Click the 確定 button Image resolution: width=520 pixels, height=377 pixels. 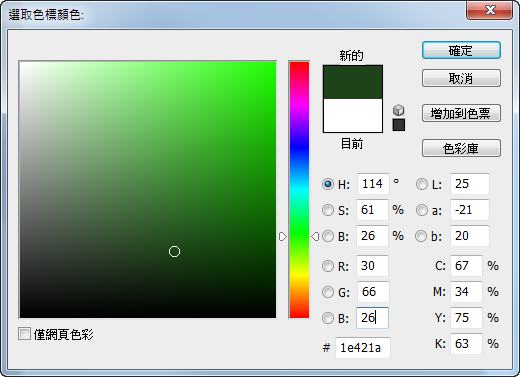pos(461,50)
